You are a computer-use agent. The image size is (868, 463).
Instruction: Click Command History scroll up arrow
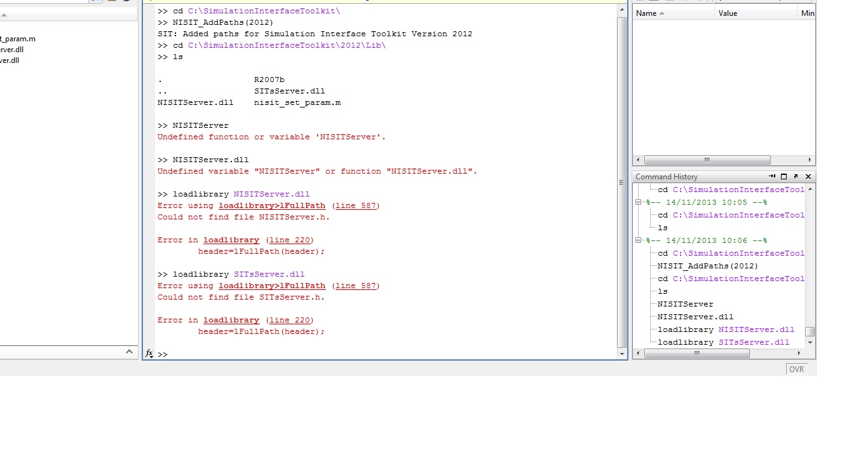point(810,189)
